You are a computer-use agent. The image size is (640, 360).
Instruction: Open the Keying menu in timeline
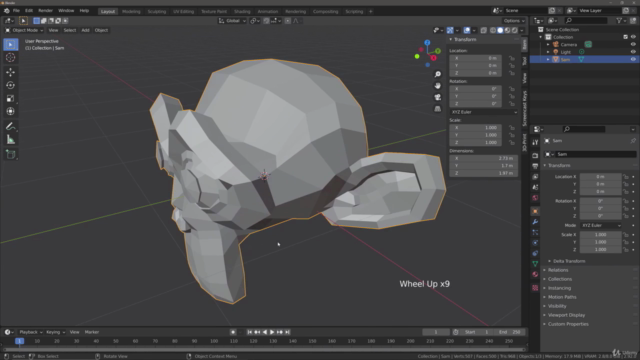(55, 332)
